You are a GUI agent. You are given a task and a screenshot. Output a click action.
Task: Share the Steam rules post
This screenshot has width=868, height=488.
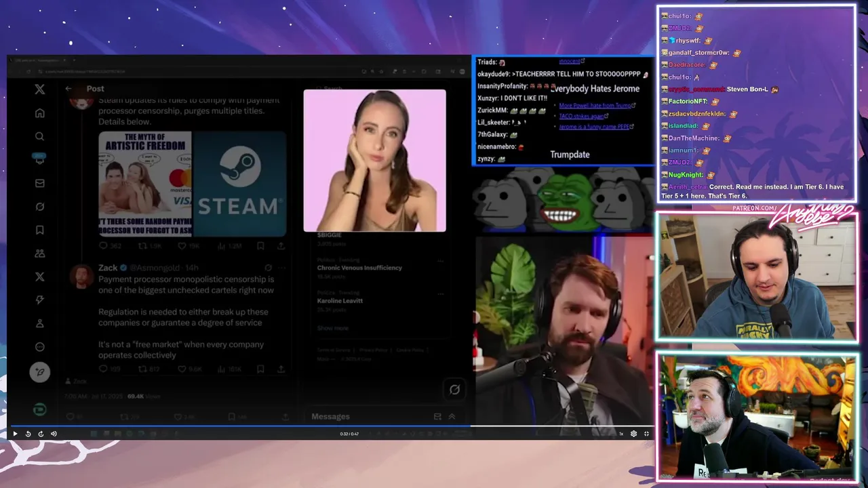coord(281,246)
